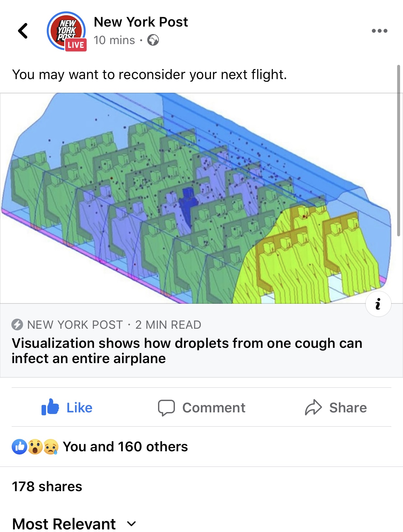Tap the info icon on article image
The image size is (403, 532).
[x=378, y=304]
